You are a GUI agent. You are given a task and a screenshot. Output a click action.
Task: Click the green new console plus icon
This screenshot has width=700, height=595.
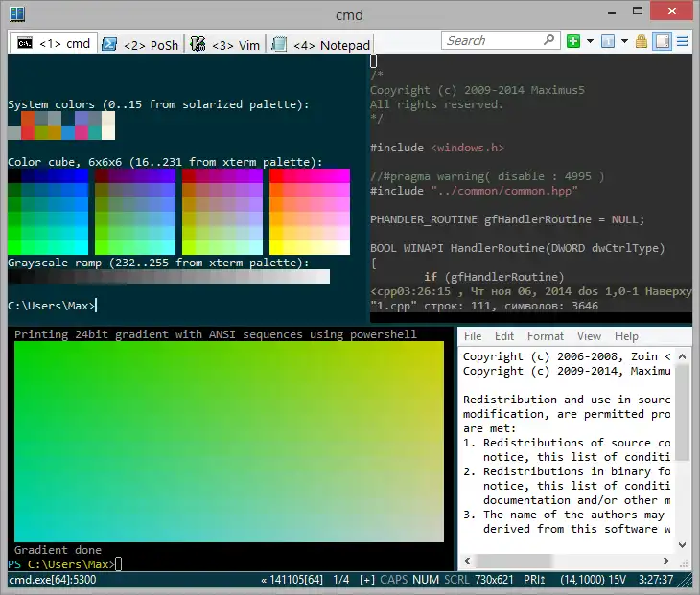573,41
